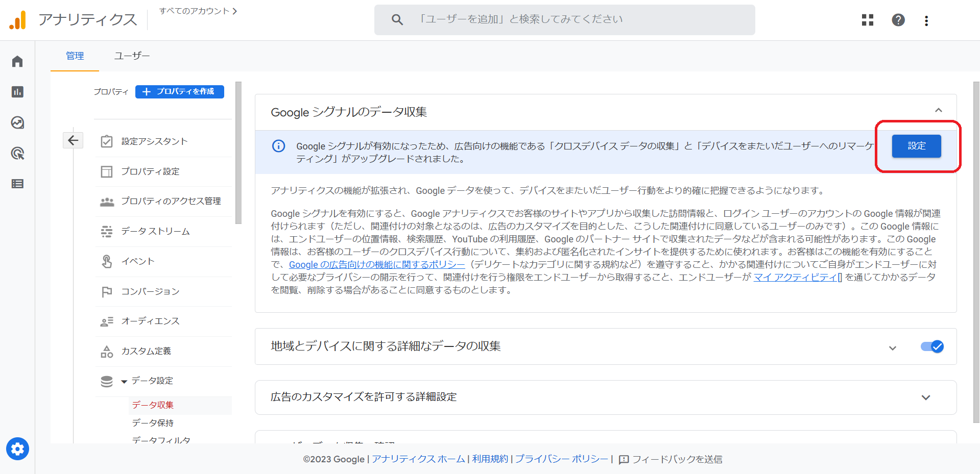The height and width of the screenshot is (474, 980).
Task: Open 利用規約 footer link
Action: pos(490,459)
